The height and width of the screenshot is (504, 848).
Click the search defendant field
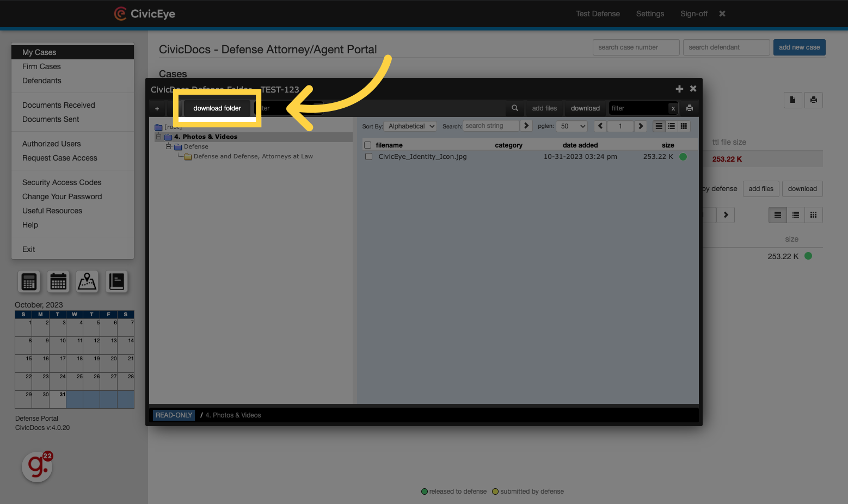(x=726, y=47)
